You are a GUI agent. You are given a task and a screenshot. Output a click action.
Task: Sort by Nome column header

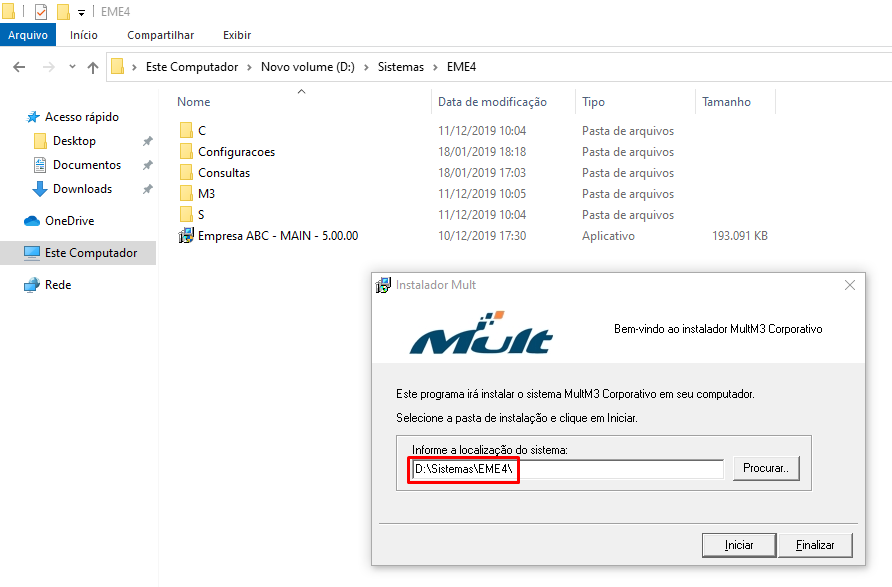click(x=193, y=102)
